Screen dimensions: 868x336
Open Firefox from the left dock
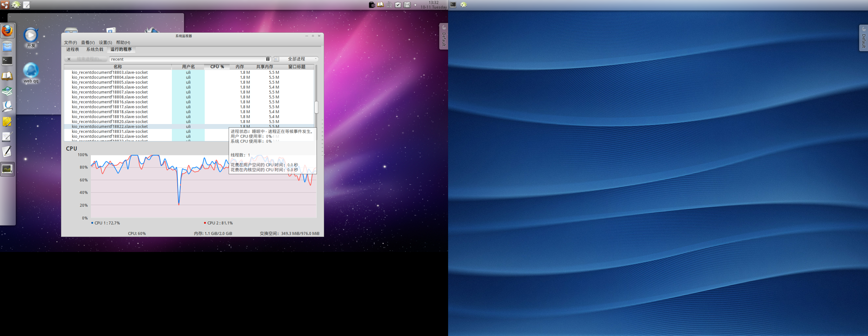pyautogui.click(x=7, y=31)
